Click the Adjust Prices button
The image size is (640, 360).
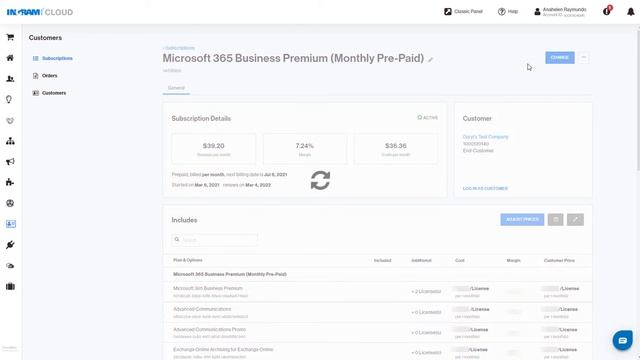click(522, 220)
